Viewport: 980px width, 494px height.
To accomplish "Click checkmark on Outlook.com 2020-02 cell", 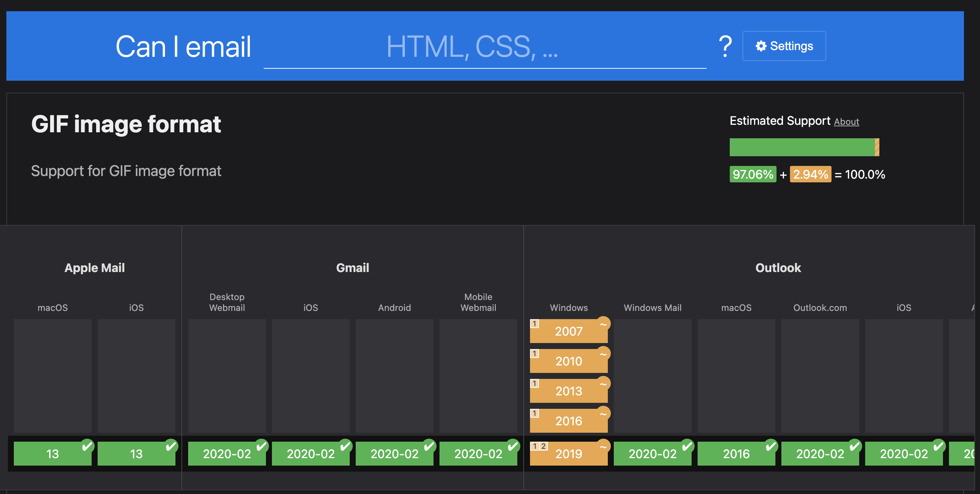I will (854, 446).
